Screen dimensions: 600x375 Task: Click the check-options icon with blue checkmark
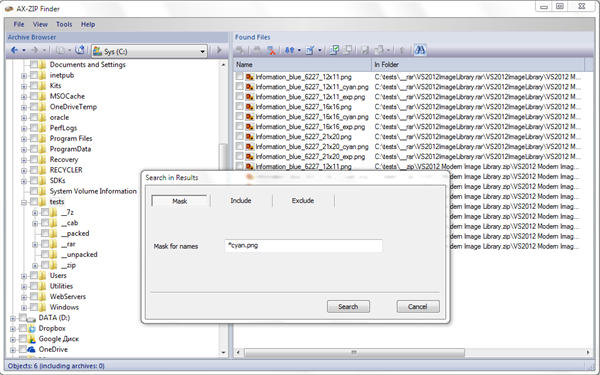(310, 50)
